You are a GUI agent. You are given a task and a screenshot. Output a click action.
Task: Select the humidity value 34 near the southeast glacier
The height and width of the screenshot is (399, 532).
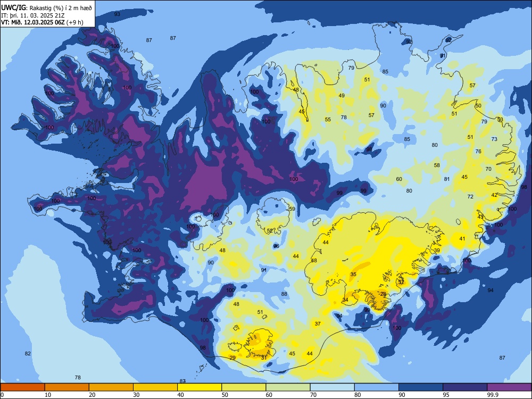[x=345, y=300]
